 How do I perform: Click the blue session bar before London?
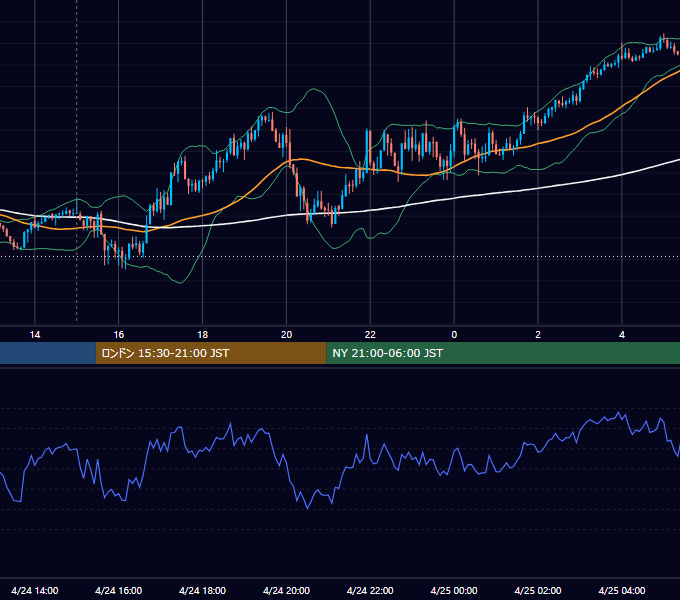click(x=48, y=353)
